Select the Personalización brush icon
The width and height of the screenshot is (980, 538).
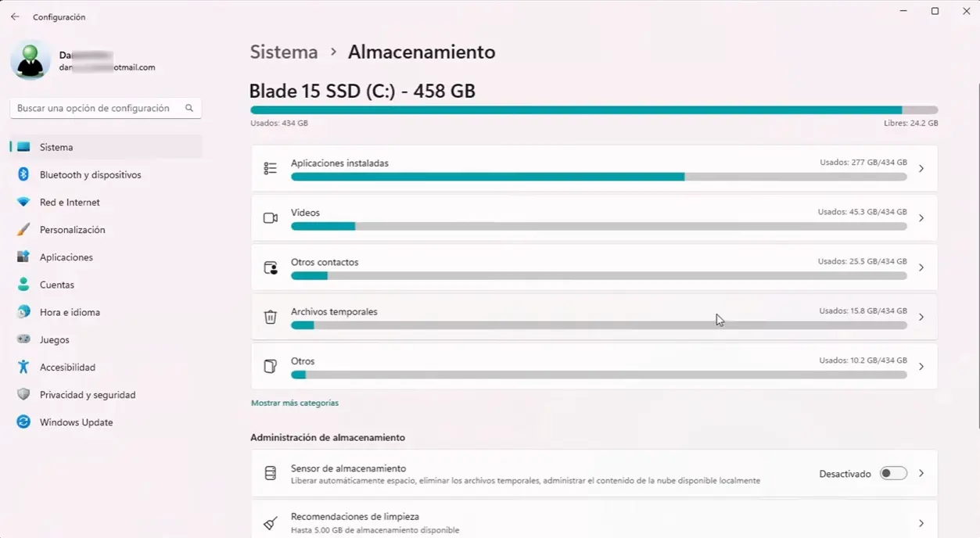[24, 229]
